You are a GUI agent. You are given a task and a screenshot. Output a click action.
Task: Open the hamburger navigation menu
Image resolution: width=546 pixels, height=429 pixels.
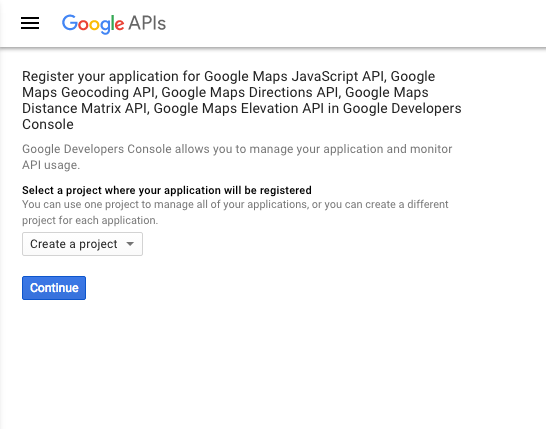[30, 23]
